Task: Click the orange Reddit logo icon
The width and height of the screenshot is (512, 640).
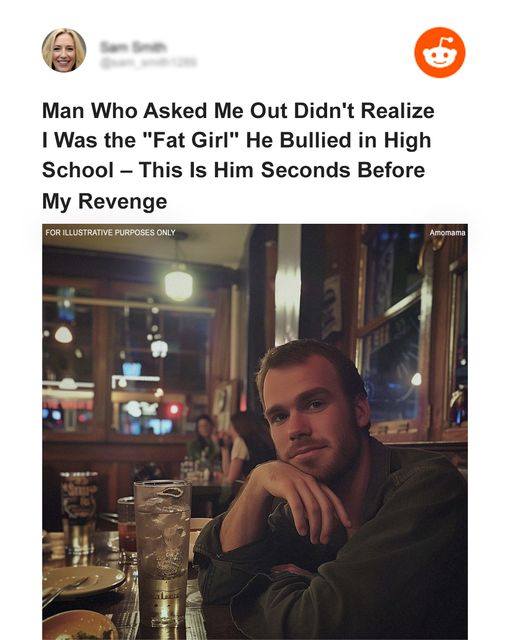Action: click(440, 52)
